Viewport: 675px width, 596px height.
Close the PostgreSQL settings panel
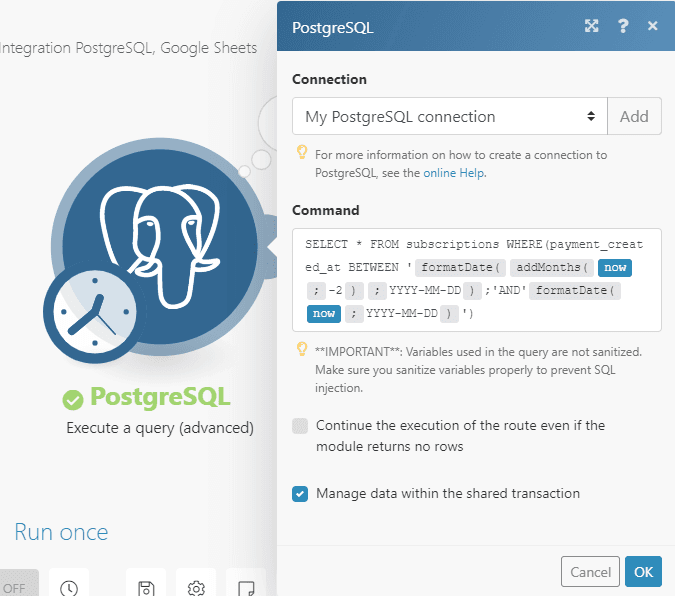[x=652, y=27]
